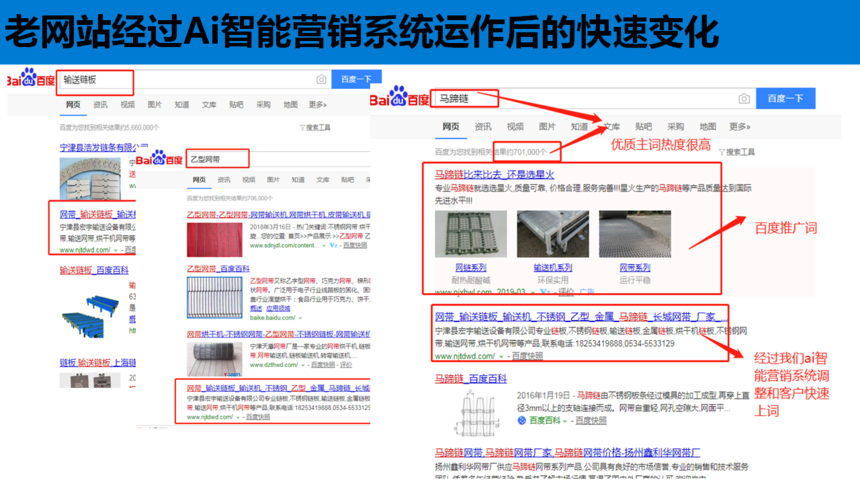Click the 网链系列 product thumbnail

click(x=471, y=234)
